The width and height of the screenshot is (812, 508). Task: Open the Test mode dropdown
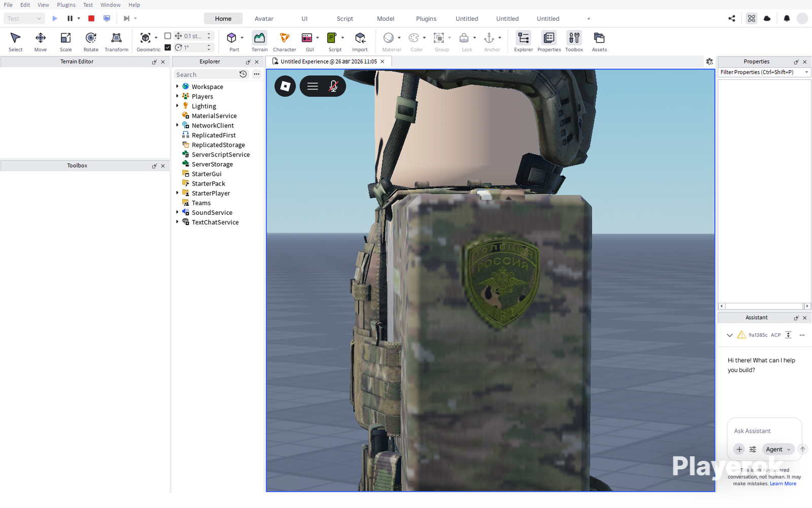[x=24, y=18]
